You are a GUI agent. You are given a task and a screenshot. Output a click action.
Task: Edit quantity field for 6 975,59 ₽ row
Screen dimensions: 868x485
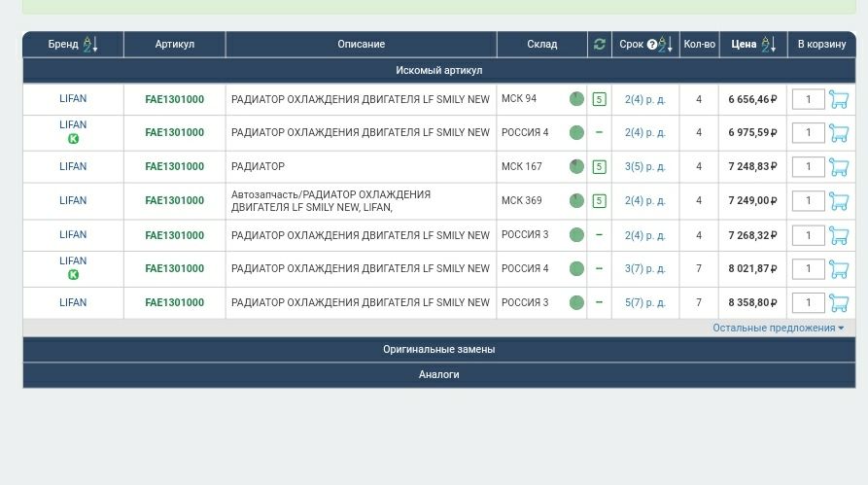[x=808, y=133]
